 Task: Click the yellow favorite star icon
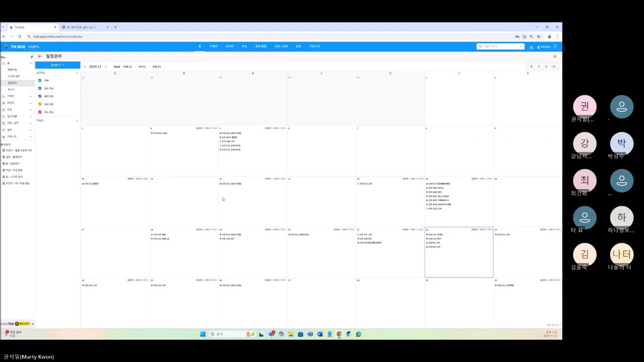point(554,56)
